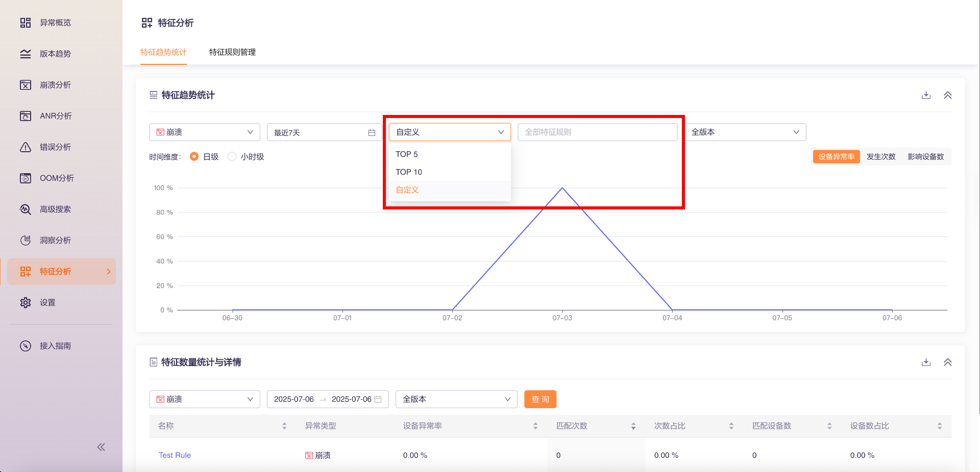Screen dimensions: 980x472
Task: Collapse the 特征数量统计与详情 panel
Action: click(948, 362)
